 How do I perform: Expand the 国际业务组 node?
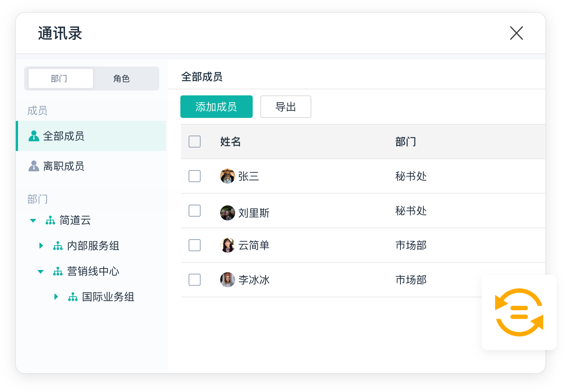[x=56, y=297]
